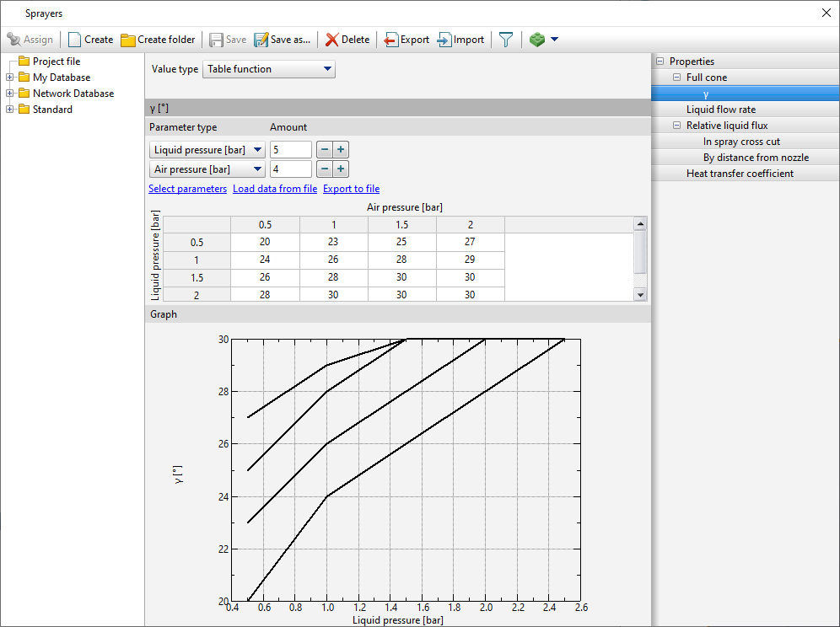Click the Export toolbar icon
The image size is (840, 627).
click(391, 40)
